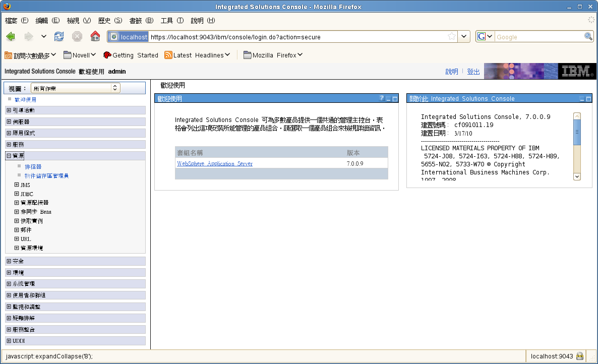Click the 物件儲存區管理員 link
This screenshot has height=364, width=598.
46,176
